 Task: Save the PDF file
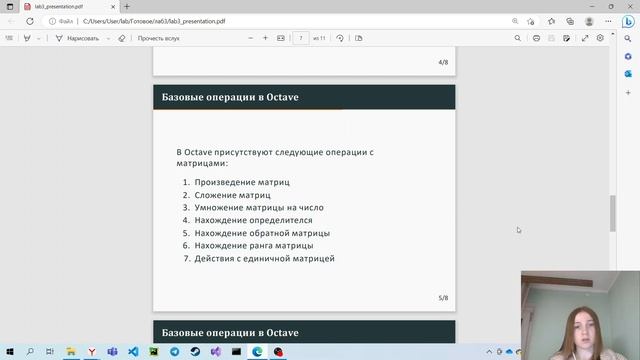coord(551,38)
